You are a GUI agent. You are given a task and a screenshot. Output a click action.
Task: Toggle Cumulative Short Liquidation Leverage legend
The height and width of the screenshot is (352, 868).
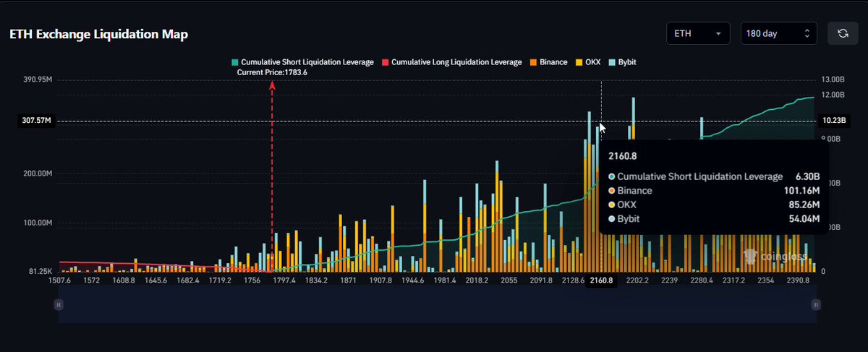point(302,62)
